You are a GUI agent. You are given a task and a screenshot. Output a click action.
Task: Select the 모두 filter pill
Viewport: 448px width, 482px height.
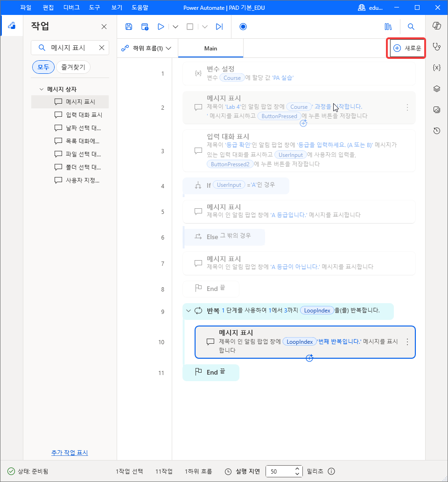(x=43, y=67)
